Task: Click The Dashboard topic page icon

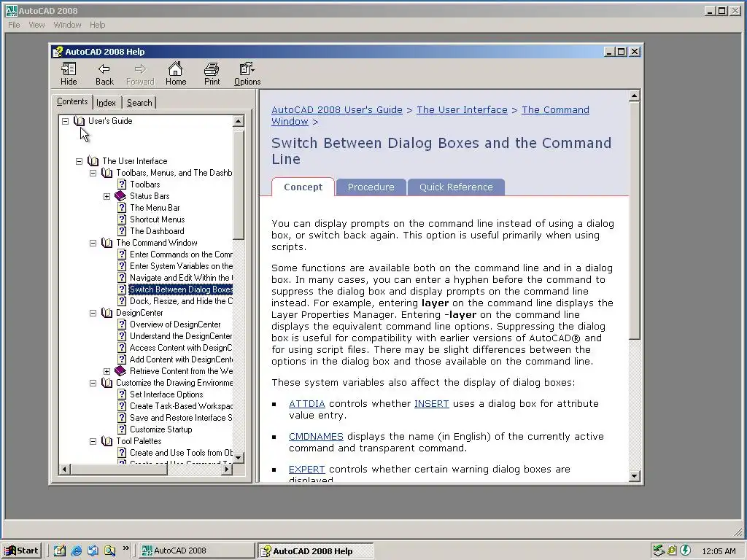Action: point(122,231)
